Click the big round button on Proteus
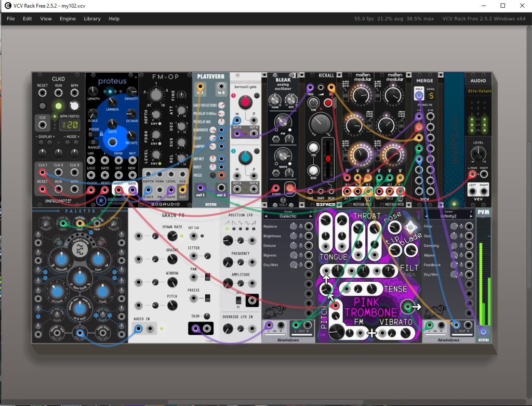532x406 pixels. pos(112,142)
